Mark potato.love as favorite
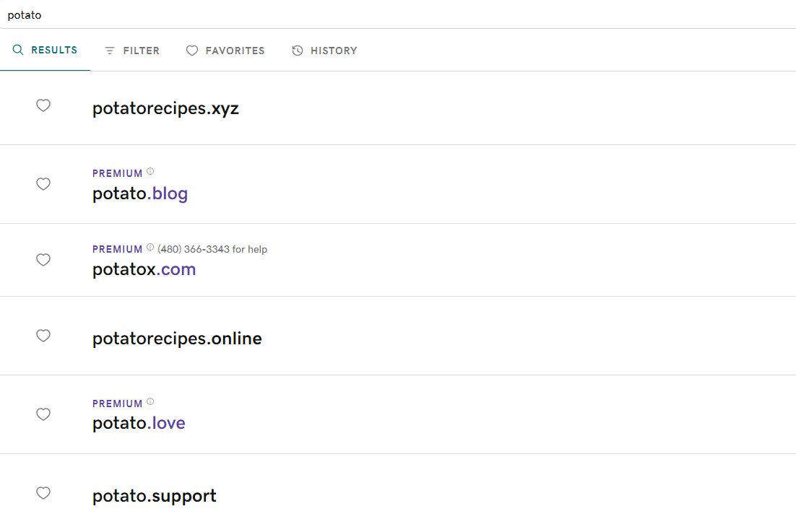796x532 pixels. click(43, 414)
